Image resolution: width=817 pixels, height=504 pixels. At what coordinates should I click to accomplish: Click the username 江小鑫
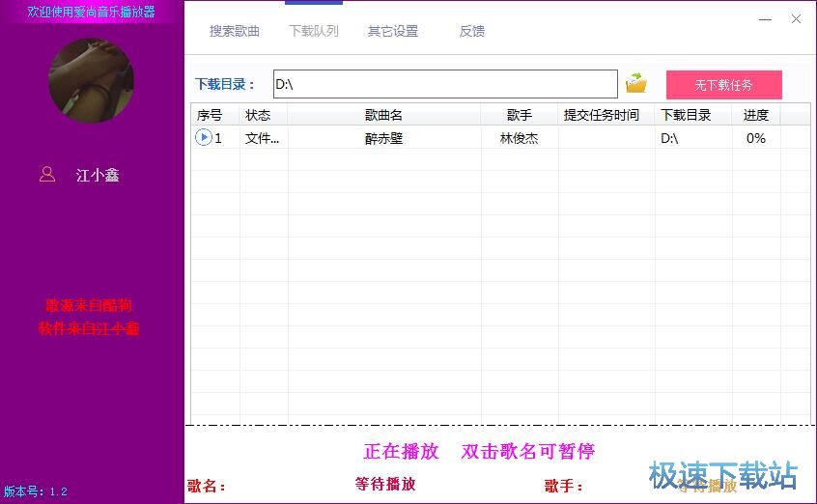click(98, 175)
